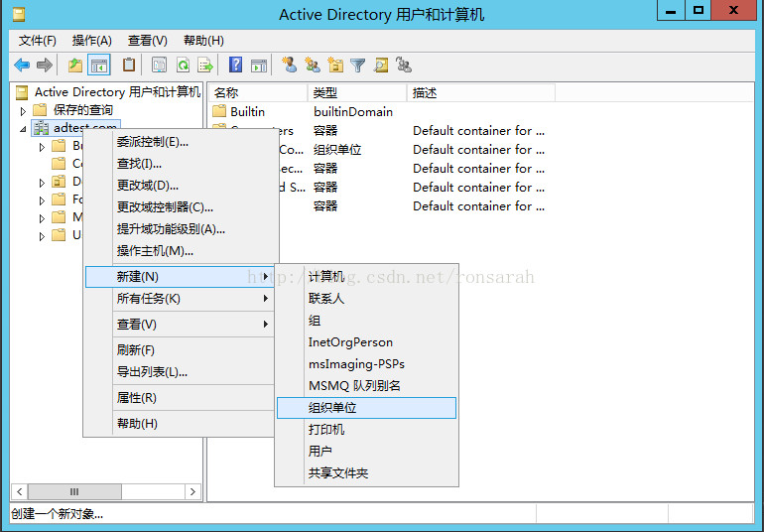The height and width of the screenshot is (532, 764).
Task: Open the 查看(V) submenu in context menu
Action: coord(180,325)
